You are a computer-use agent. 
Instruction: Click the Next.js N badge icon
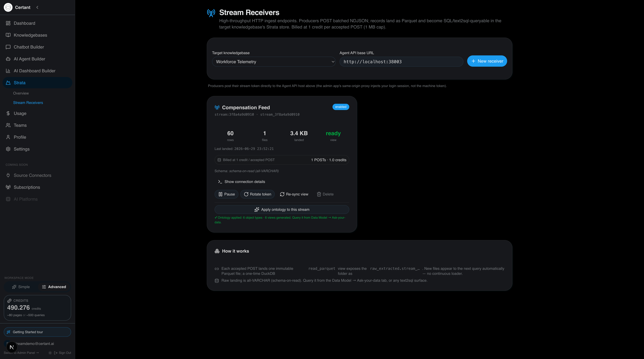(x=12, y=347)
